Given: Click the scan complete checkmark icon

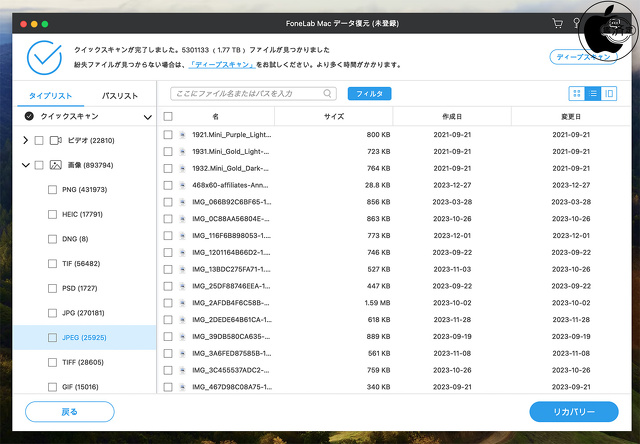Looking at the screenshot, I should click(44, 58).
